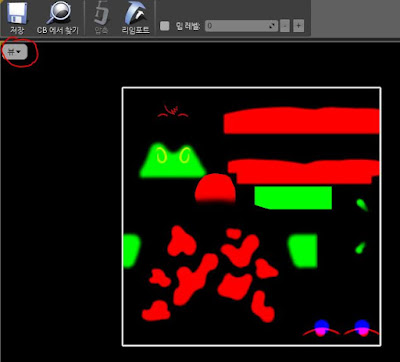
Task: Decrease mip level with minus button
Action: pos(285,26)
